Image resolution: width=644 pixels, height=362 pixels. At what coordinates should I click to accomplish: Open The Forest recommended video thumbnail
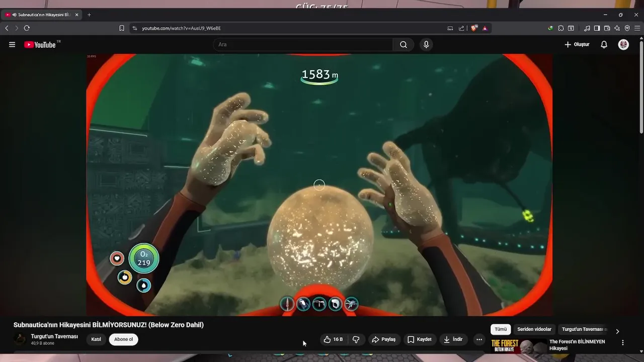(519, 346)
